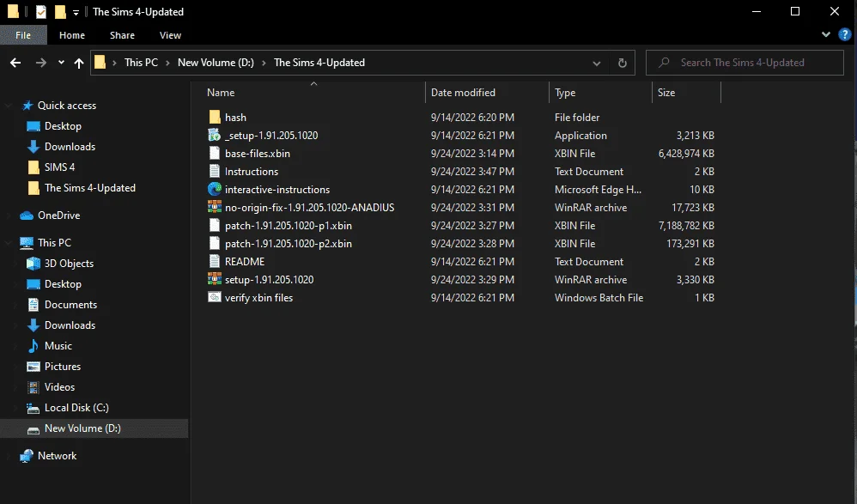Open the Help question mark icon
The width and height of the screenshot is (857, 504).
point(844,35)
